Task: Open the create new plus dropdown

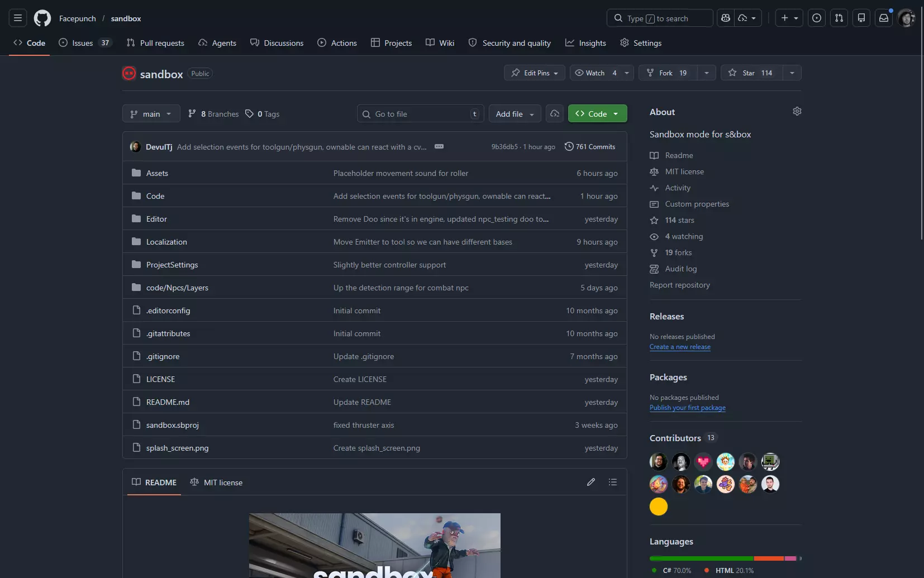Action: click(790, 18)
